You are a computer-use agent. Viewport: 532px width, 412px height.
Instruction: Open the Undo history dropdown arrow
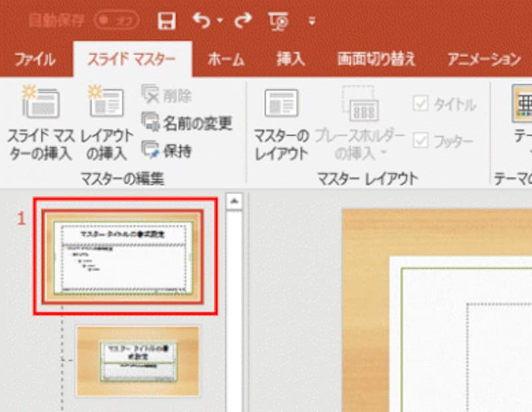coord(219,21)
